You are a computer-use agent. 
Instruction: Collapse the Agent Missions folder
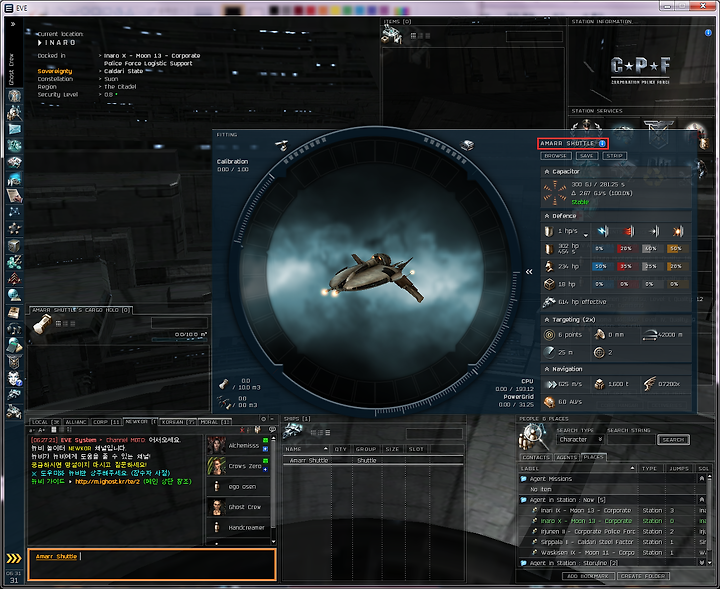(702, 478)
